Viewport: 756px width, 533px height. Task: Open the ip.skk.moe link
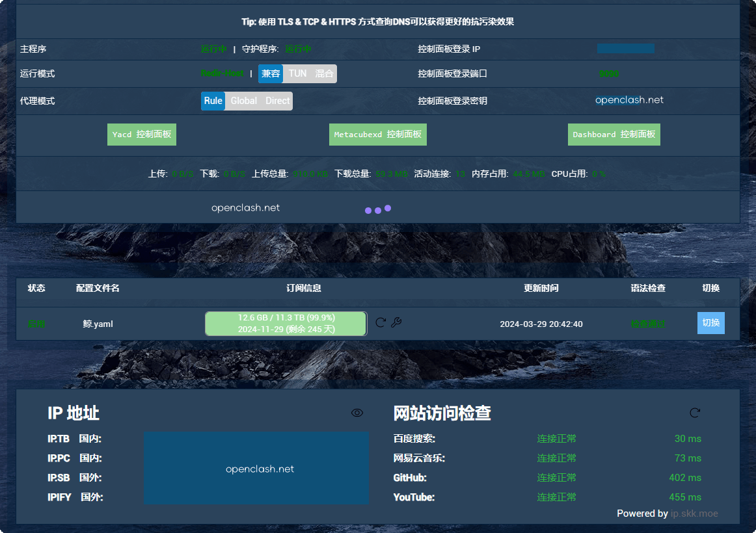(x=694, y=513)
